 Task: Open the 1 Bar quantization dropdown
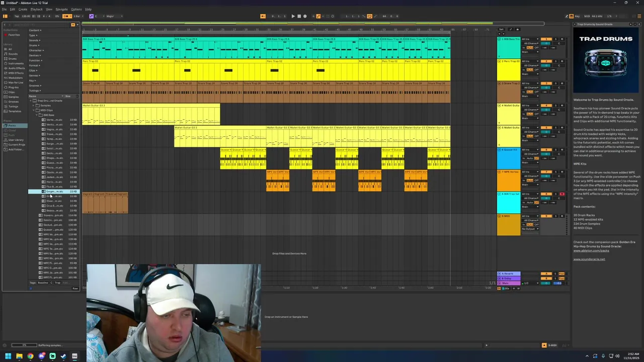click(78, 16)
